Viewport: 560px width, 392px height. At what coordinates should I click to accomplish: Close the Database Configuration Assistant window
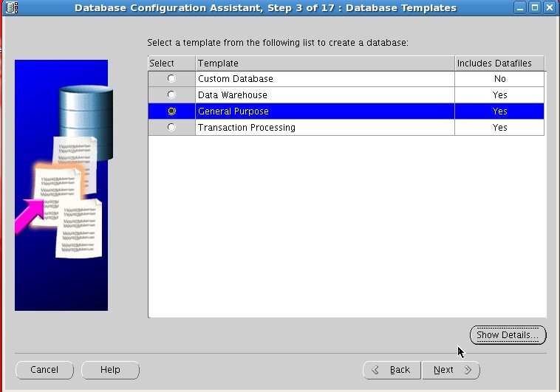pos(549,7)
